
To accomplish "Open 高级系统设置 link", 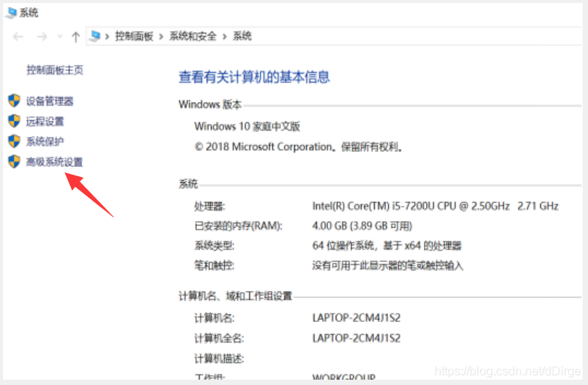I will pos(55,162).
